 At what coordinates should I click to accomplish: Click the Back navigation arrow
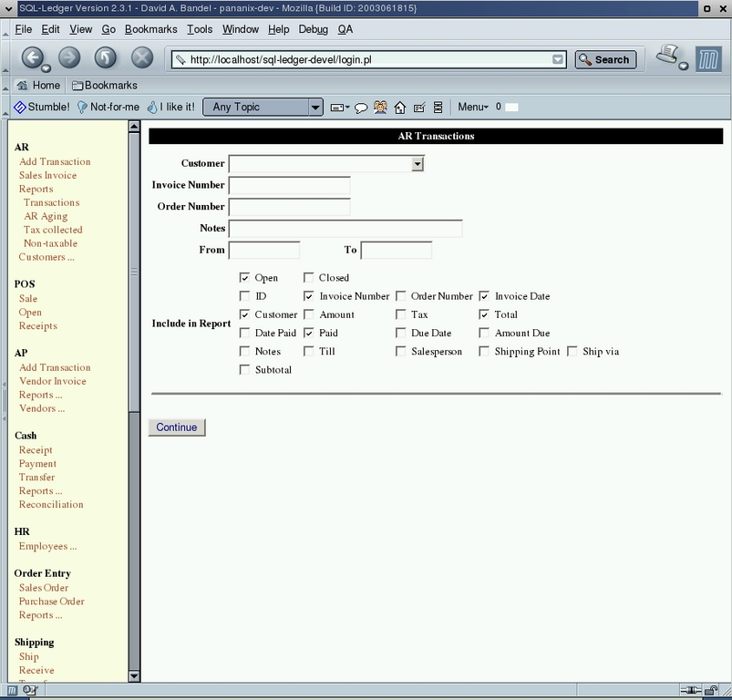(x=34, y=57)
